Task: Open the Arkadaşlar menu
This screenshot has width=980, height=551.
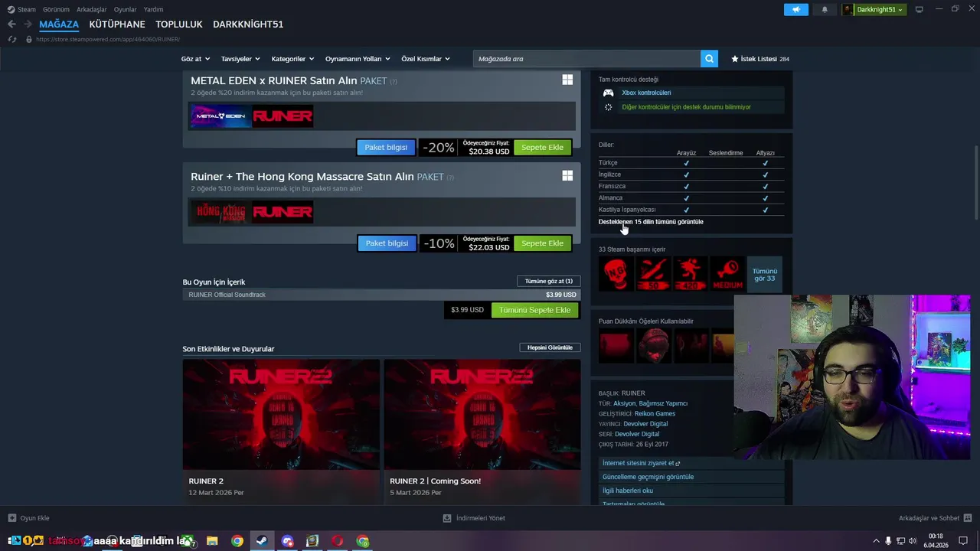Action: 92,9
